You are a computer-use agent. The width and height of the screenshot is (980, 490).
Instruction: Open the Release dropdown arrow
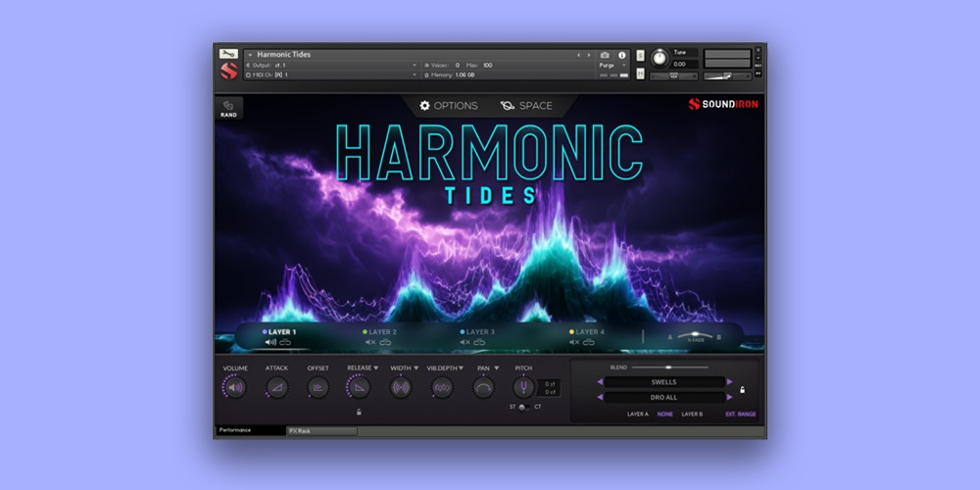click(375, 368)
